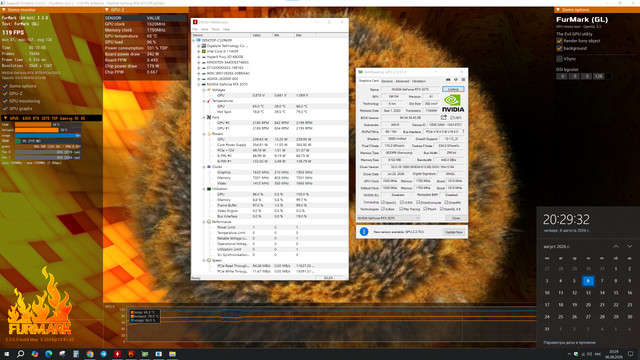Screen dimensions: 640x360
Task: Click Gigabyte motherboard icon in HWMonitor tree
Action: click(204, 46)
